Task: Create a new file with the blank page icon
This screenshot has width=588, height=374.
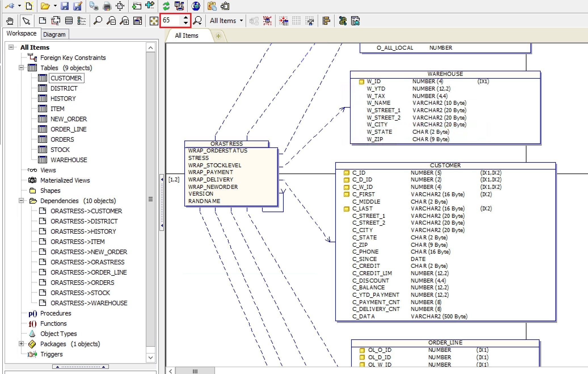Action: pos(29,6)
